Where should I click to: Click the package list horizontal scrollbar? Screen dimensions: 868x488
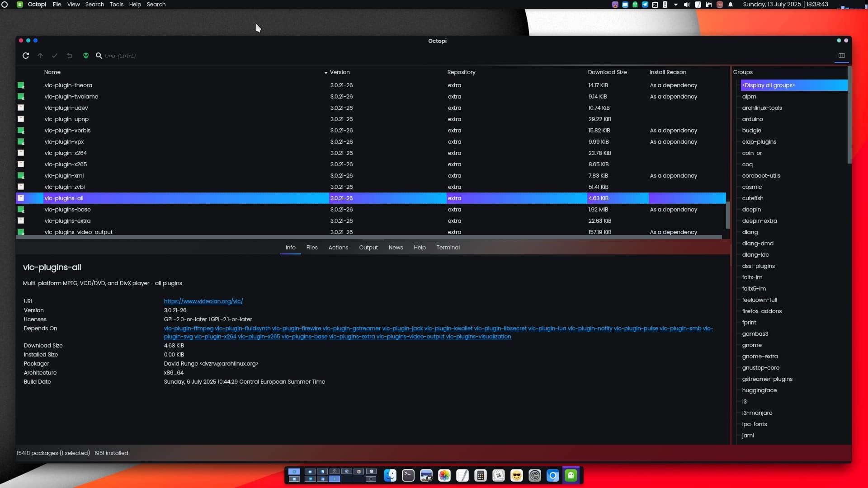pyautogui.click(x=369, y=237)
